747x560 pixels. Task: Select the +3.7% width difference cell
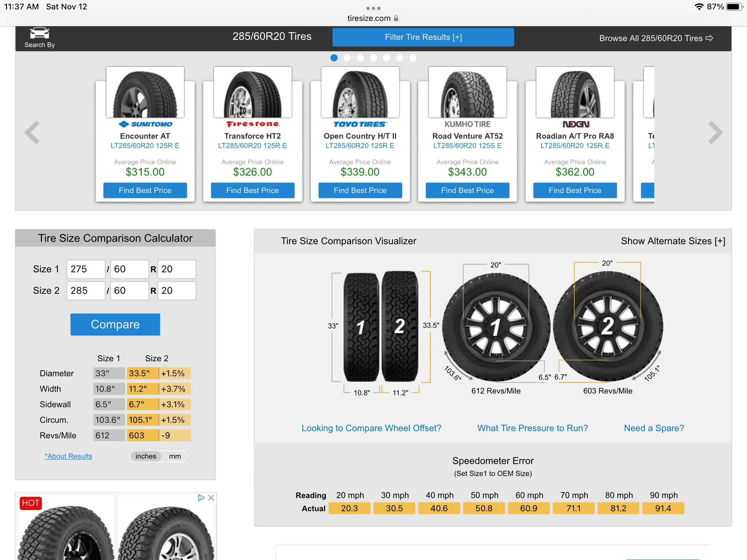pyautogui.click(x=175, y=389)
